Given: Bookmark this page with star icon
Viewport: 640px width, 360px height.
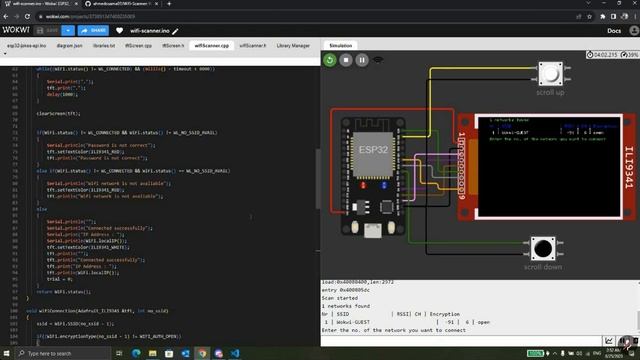Looking at the screenshot, I should (x=589, y=16).
